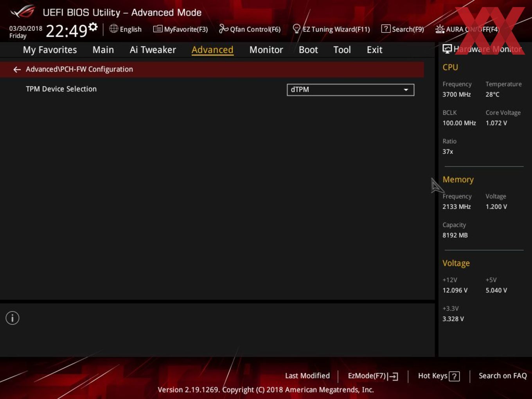The image size is (532, 399).
Task: Click the 22:49 clock display
Action: point(66,31)
